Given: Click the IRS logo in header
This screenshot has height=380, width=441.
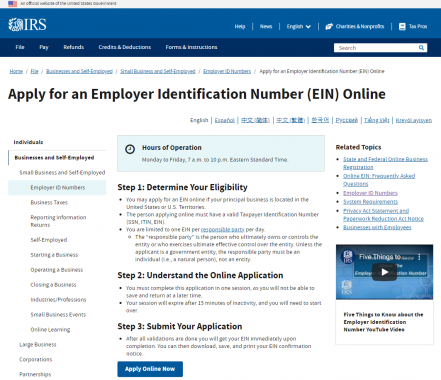Looking at the screenshot, I should coord(27,25).
